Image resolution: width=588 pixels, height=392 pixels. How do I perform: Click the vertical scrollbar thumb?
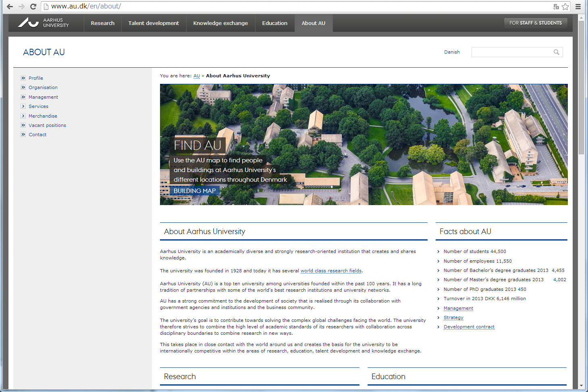[x=581, y=87]
